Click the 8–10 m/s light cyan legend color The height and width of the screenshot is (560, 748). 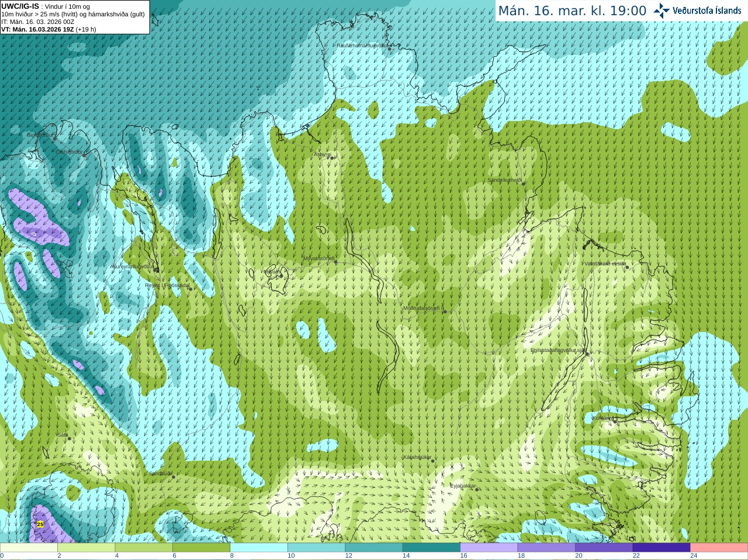(x=259, y=548)
